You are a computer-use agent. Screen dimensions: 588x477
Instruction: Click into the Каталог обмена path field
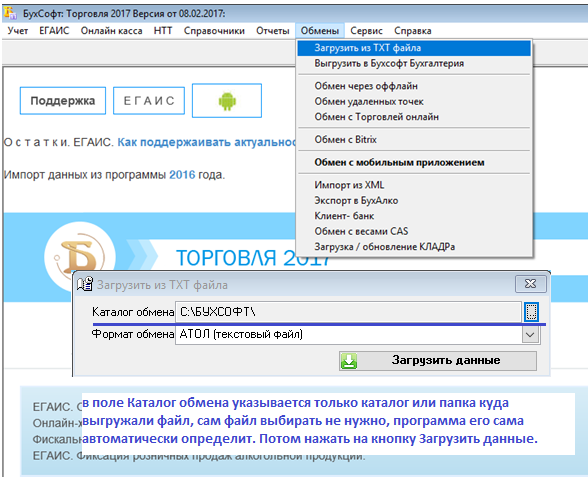point(348,312)
